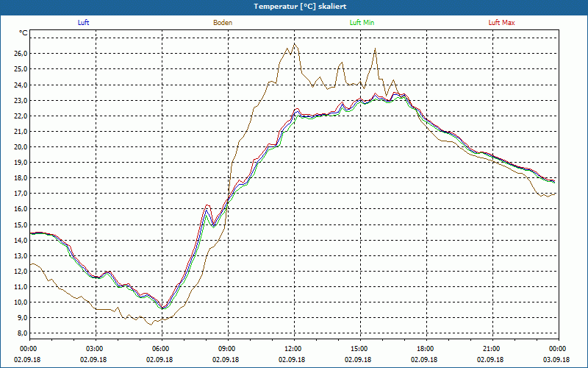Click the 18,0 y-axis value
This screenshot has height=368, width=588.
[21, 177]
